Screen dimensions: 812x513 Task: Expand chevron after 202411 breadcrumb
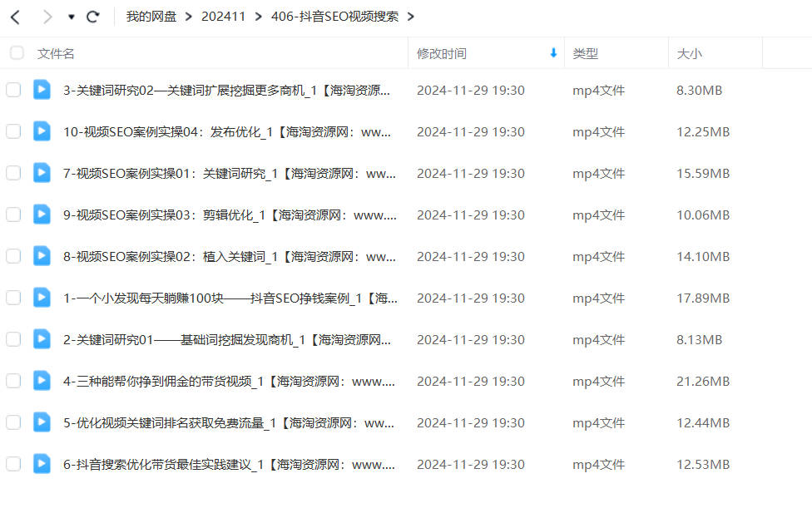click(258, 17)
